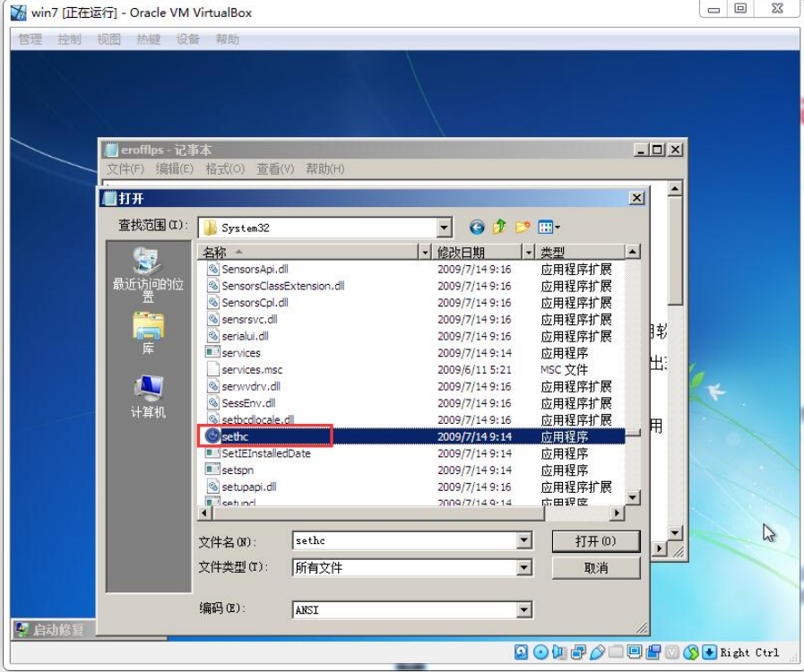Click the 取消 cancel button

[596, 568]
